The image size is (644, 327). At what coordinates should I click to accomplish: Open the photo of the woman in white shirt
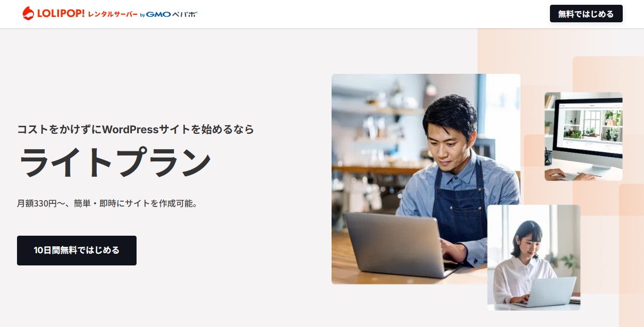[534, 257]
